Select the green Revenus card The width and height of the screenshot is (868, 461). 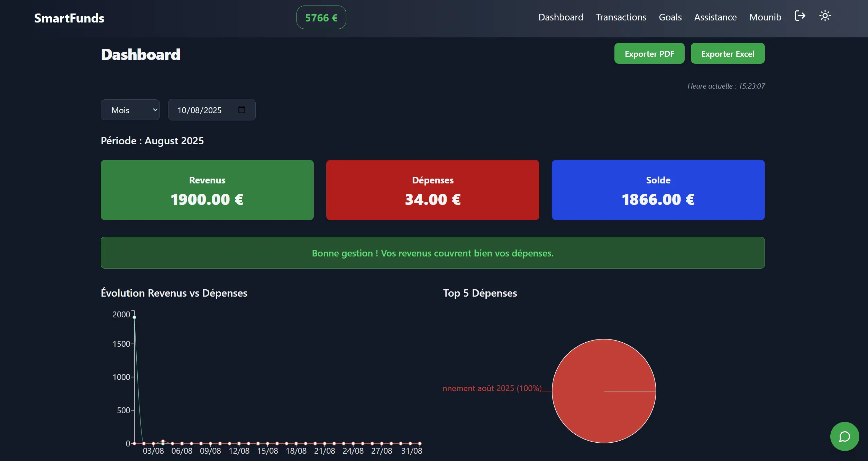click(207, 190)
